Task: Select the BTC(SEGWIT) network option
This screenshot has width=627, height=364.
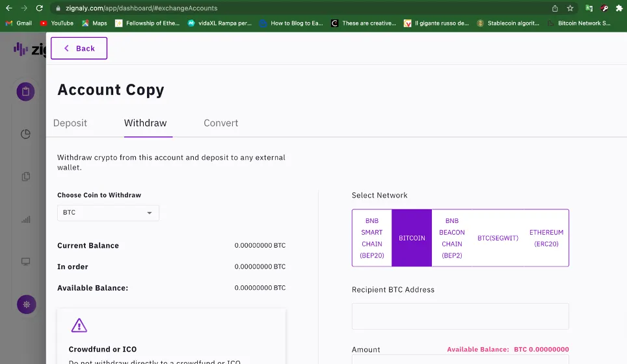Action: [498, 238]
